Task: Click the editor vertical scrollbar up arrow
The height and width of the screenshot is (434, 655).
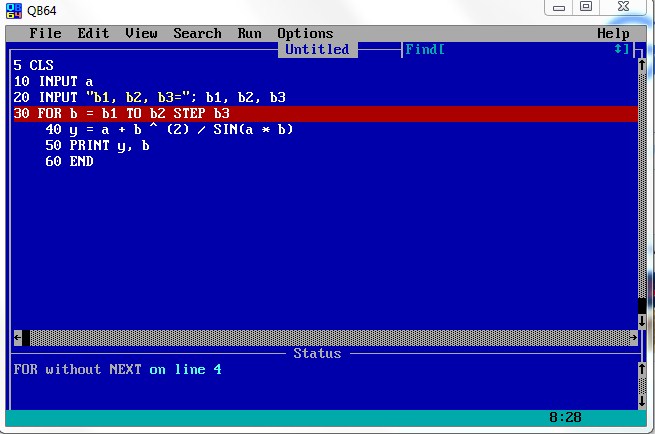Action: 641,66
